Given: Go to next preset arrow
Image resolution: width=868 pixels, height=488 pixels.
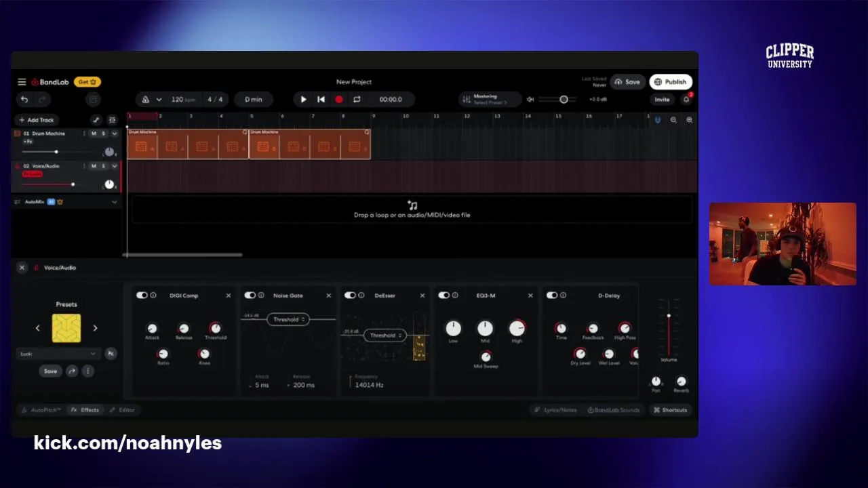Looking at the screenshot, I should tap(95, 328).
